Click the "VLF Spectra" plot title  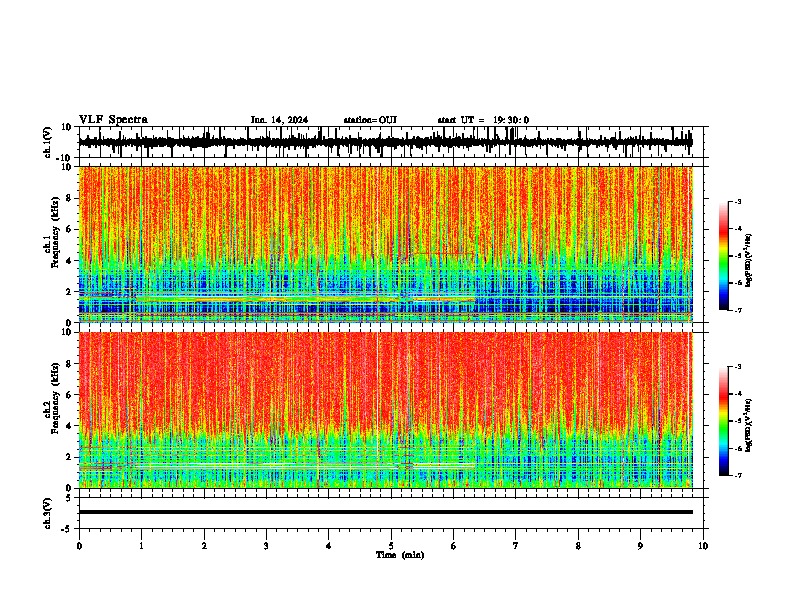tap(113, 120)
